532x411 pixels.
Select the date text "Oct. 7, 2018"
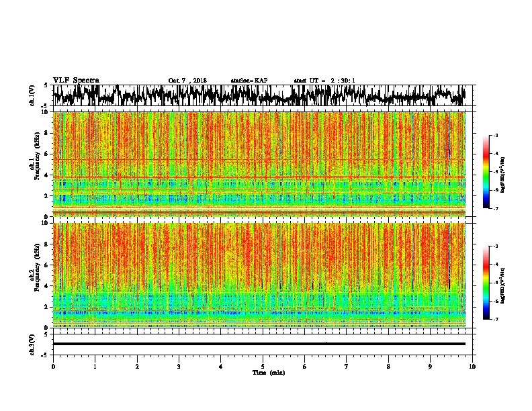[x=187, y=81]
